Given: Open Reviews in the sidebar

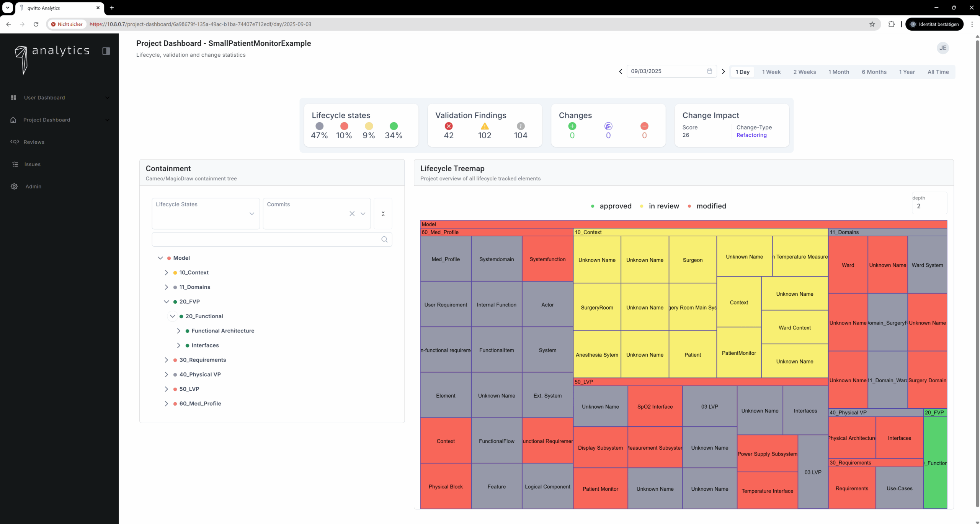Looking at the screenshot, I should 34,142.
